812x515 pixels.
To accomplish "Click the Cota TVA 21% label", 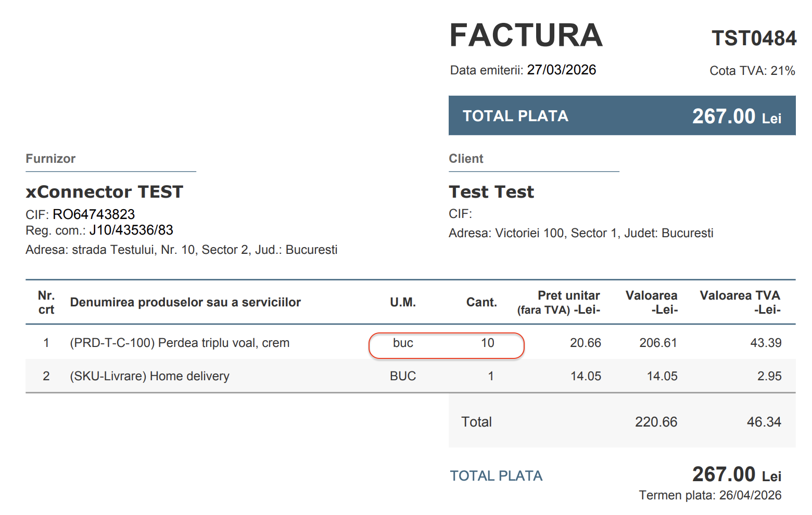I will tap(752, 71).
